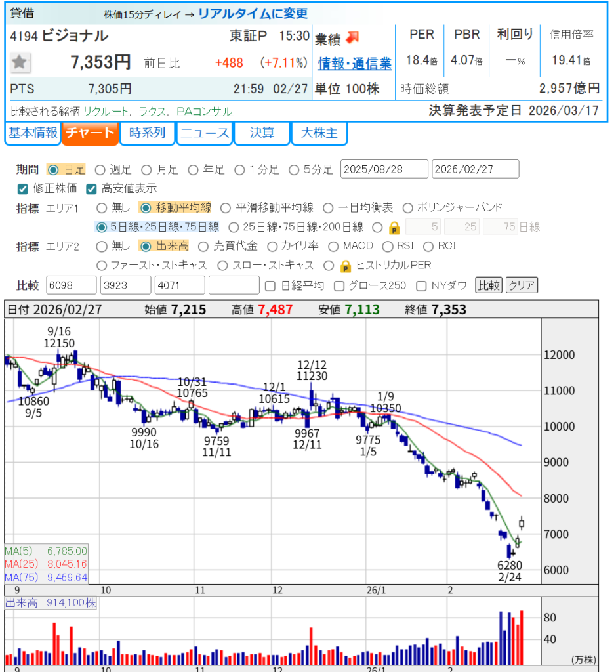Select the 週足 period radio button
This screenshot has width=616, height=672.
point(100,170)
